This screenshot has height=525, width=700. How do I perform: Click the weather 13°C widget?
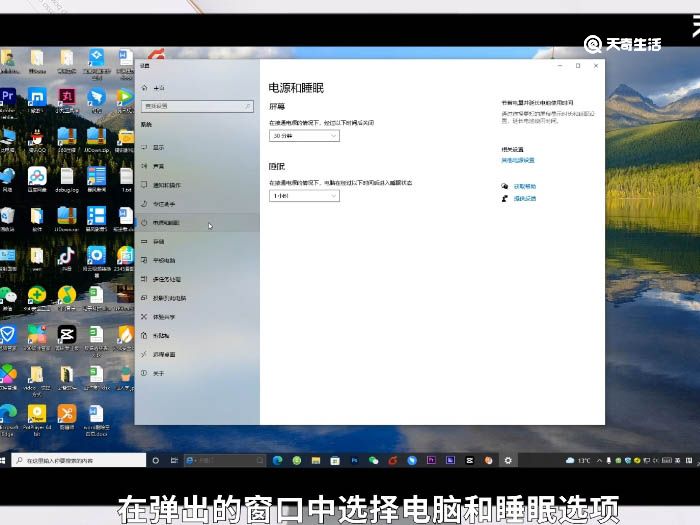coord(578,460)
